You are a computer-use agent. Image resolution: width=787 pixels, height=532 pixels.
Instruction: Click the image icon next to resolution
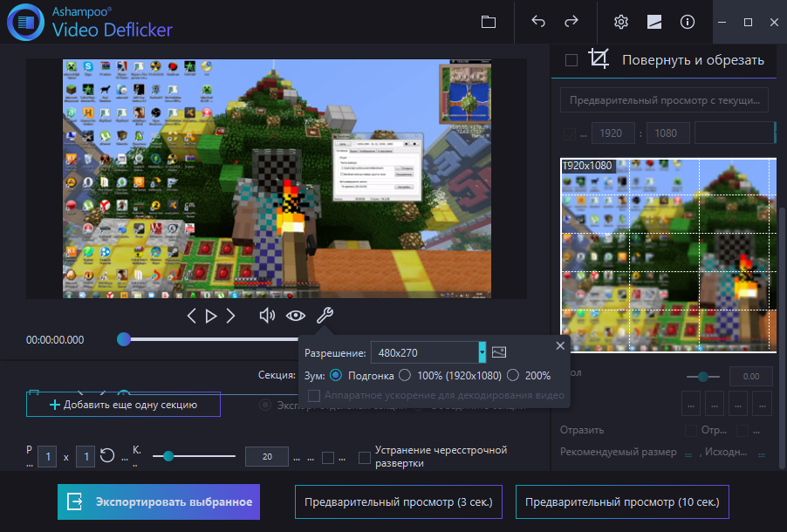(499, 352)
